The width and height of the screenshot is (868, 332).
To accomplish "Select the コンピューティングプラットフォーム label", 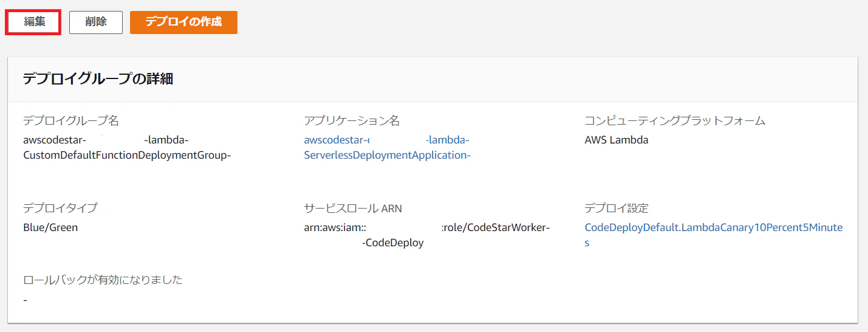I will pyautogui.click(x=675, y=120).
